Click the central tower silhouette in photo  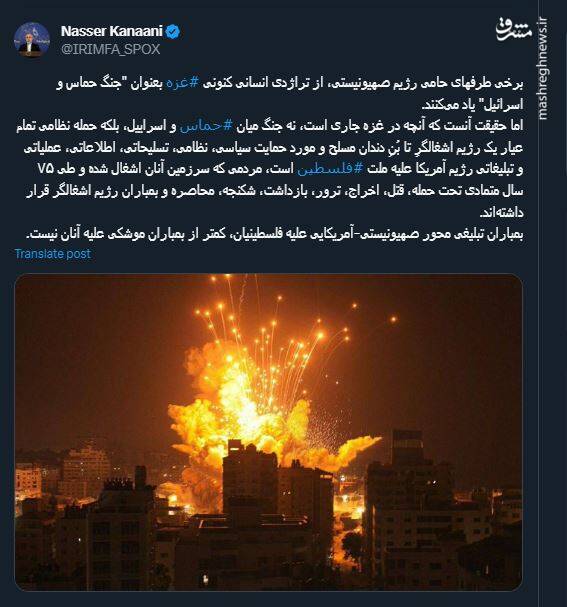(x=251, y=480)
